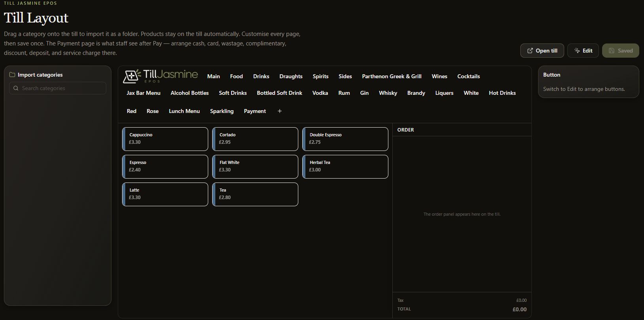
Task: Switch to the Wines tab
Action: tap(439, 76)
